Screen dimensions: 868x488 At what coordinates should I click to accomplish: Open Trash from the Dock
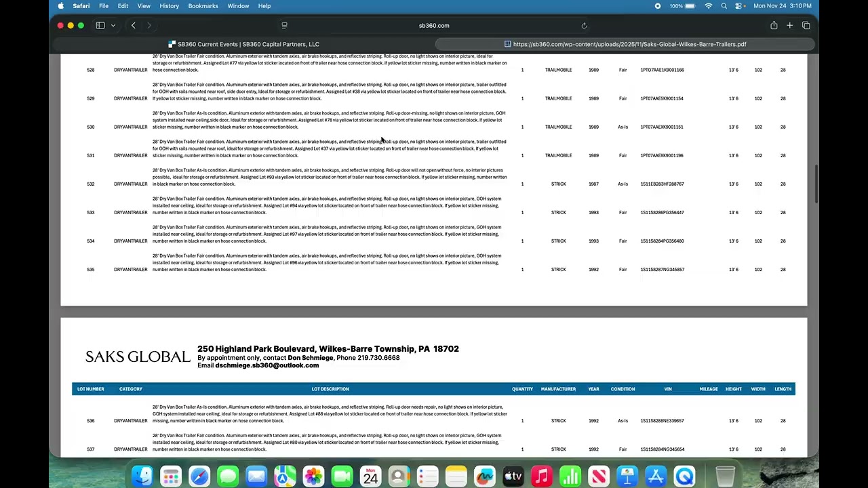point(725,476)
